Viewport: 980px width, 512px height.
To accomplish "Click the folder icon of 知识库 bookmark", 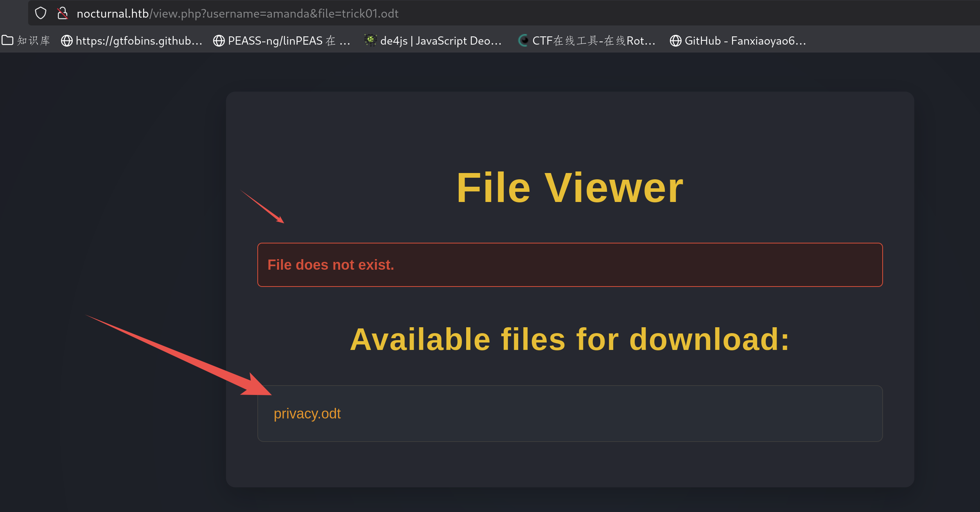I will tap(7, 40).
